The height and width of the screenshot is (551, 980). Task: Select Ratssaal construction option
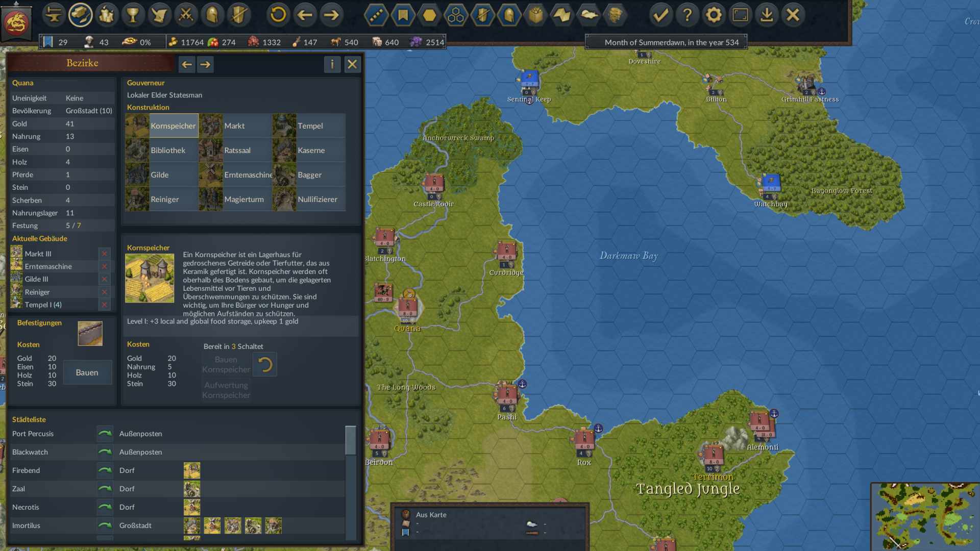[x=235, y=150]
